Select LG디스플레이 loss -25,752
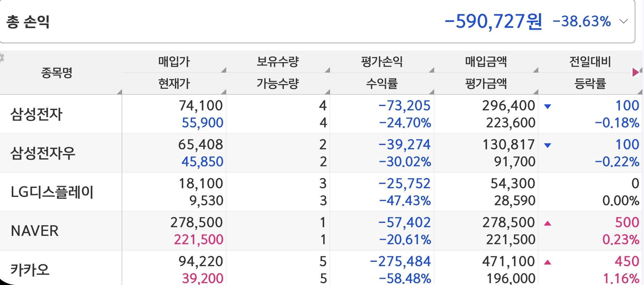The height and width of the screenshot is (285, 644). (404, 184)
